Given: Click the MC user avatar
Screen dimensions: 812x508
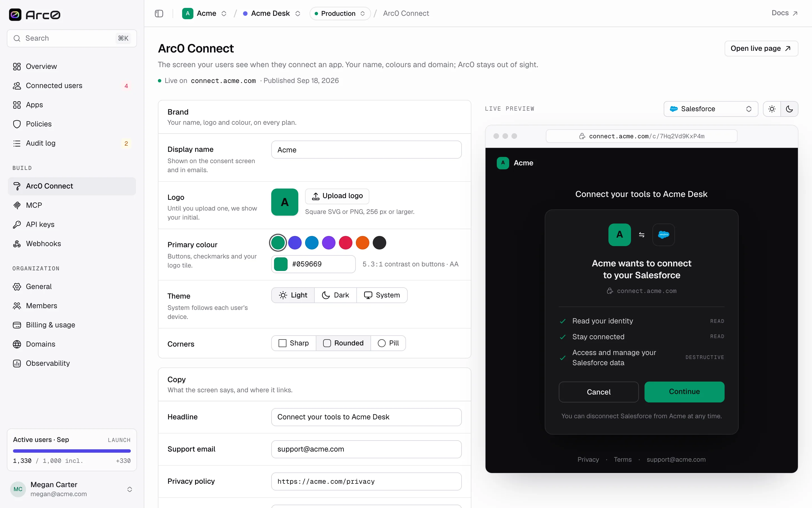Looking at the screenshot, I should pos(18,489).
